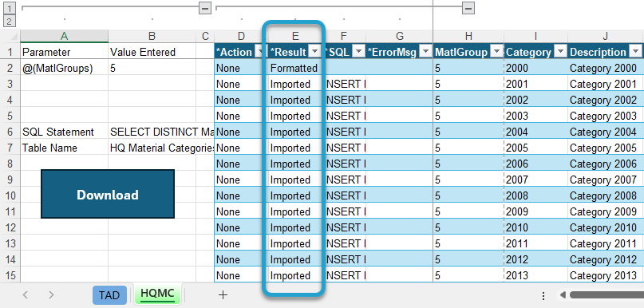Image resolution: width=644 pixels, height=308 pixels.
Task: Click the 'HQ Material Categories' cell
Action: [152, 148]
